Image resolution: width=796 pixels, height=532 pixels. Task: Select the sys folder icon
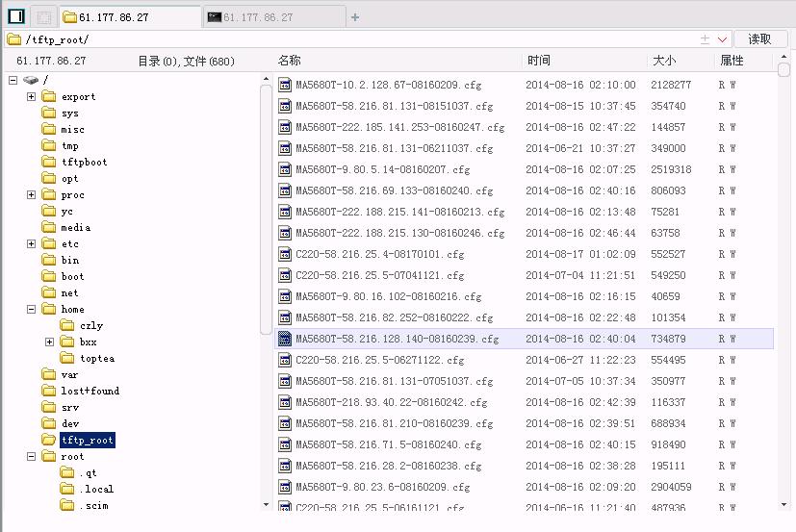49,113
